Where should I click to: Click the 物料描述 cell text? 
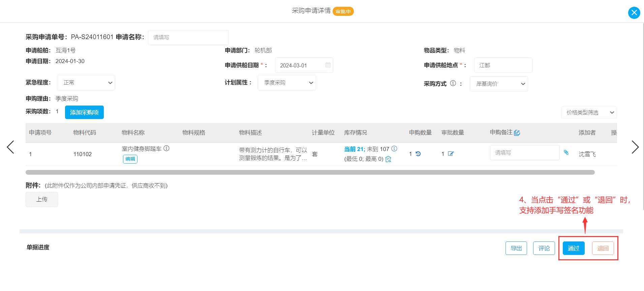point(273,154)
